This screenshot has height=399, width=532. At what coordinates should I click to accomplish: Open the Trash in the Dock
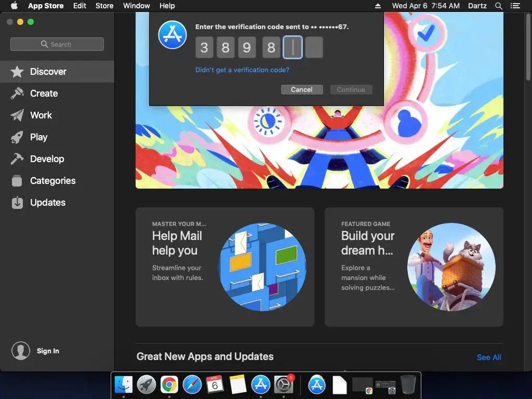408,384
